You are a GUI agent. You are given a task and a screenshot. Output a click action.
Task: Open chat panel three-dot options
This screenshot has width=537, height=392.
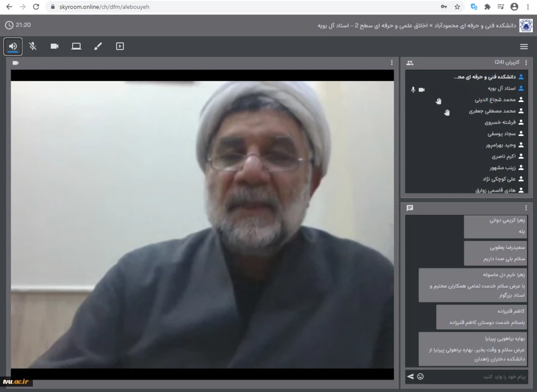(526, 208)
